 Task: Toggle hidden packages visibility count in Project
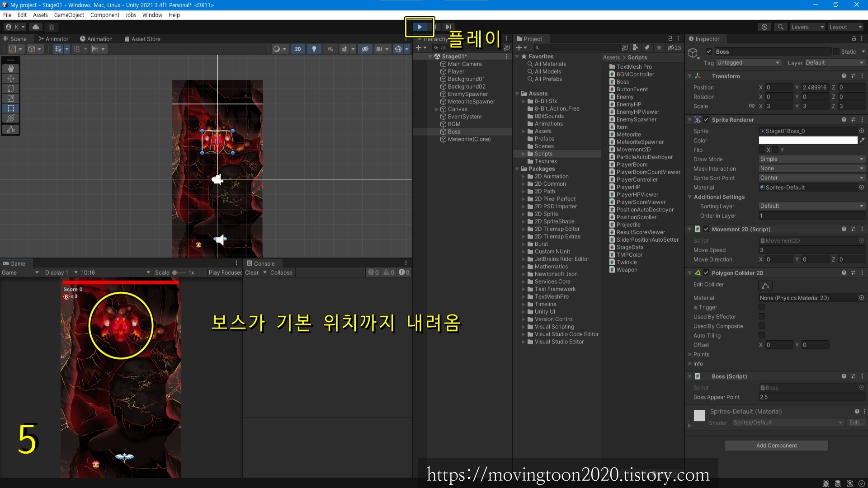click(x=675, y=47)
